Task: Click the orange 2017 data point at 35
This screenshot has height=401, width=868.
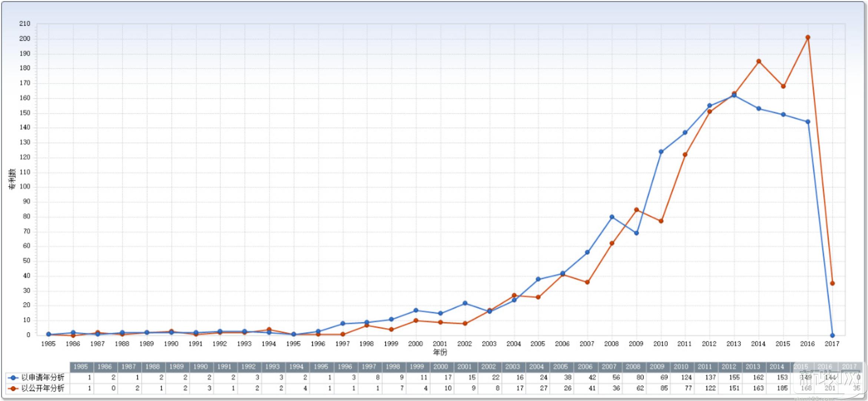Action: coord(832,283)
